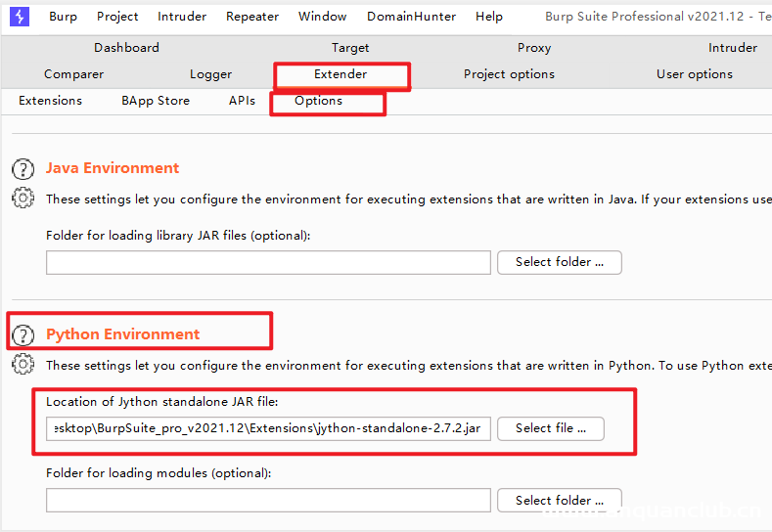This screenshot has width=772, height=532.
Task: Open the Project menu
Action: [x=117, y=17]
